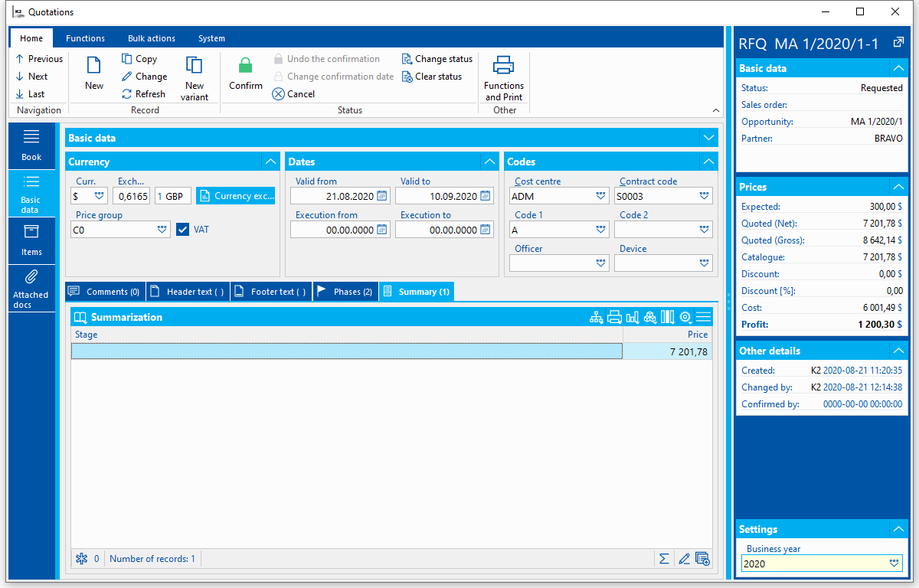Collapse the Dates section
The height and width of the screenshot is (588, 919).
(490, 162)
